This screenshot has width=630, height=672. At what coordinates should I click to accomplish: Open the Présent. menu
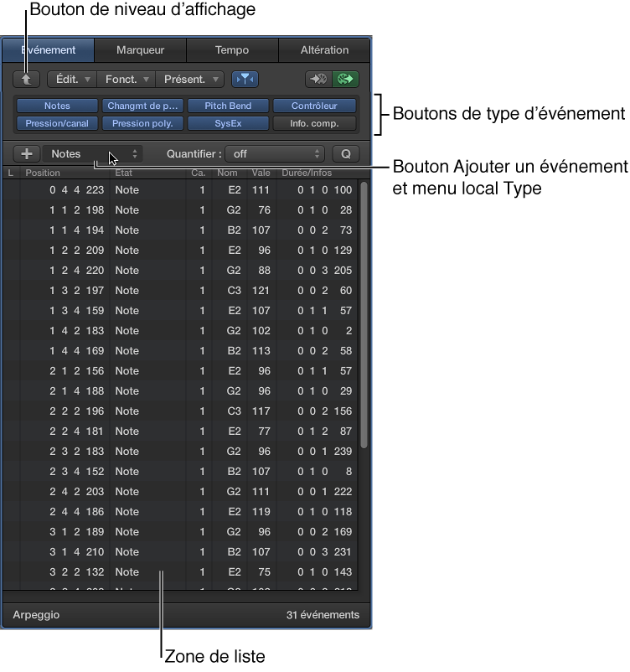pyautogui.click(x=190, y=80)
